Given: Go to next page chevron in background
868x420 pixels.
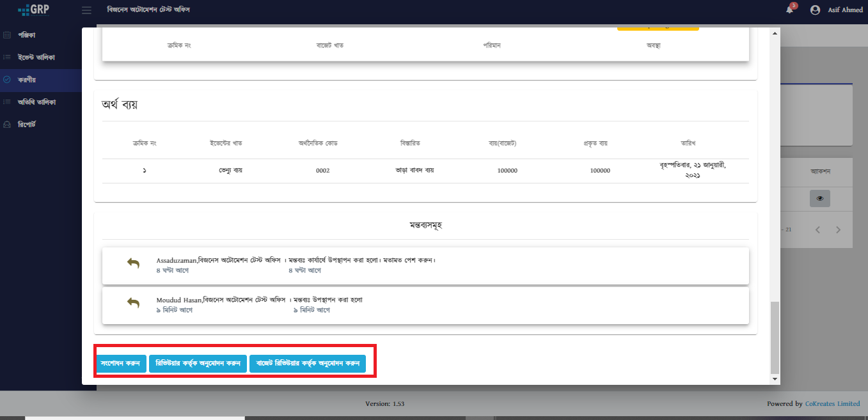Looking at the screenshot, I should 839,229.
